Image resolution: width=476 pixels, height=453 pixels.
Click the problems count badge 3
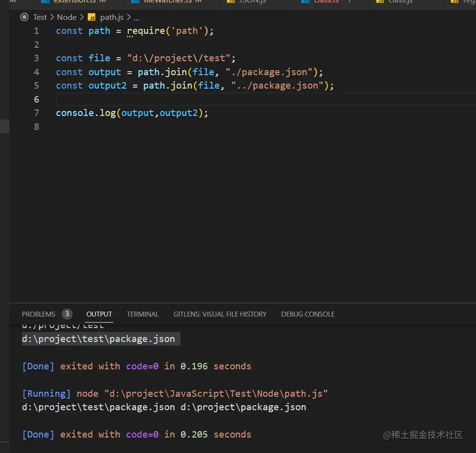(x=67, y=314)
